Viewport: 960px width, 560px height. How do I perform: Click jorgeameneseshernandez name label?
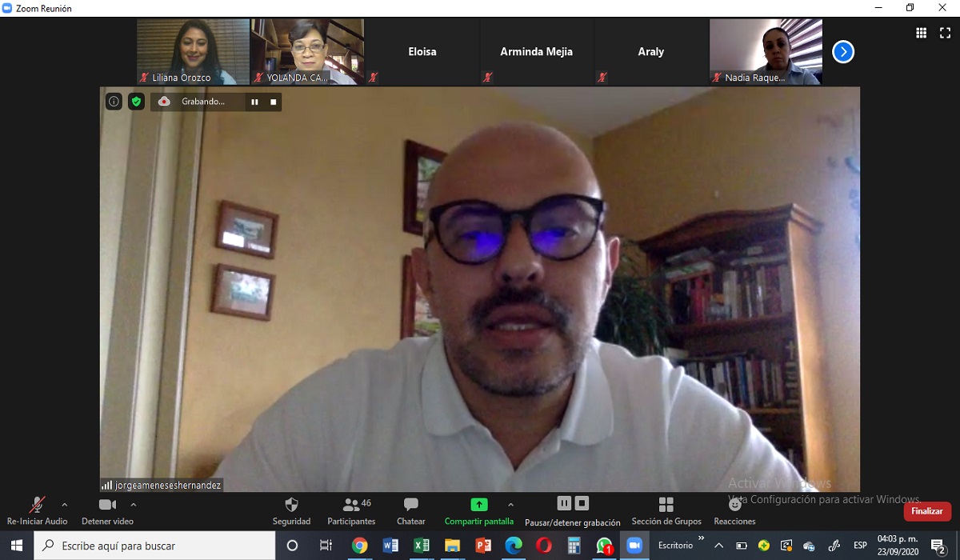click(x=167, y=485)
